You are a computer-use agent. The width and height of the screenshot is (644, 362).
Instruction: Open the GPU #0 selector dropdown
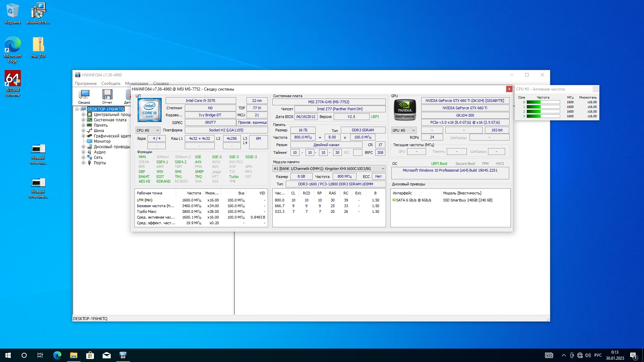pyautogui.click(x=404, y=130)
